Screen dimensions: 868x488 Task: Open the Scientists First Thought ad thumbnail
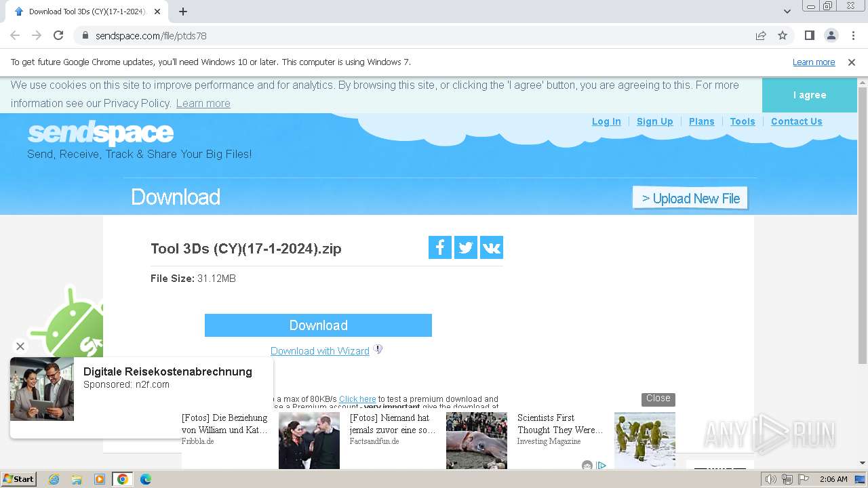point(645,441)
